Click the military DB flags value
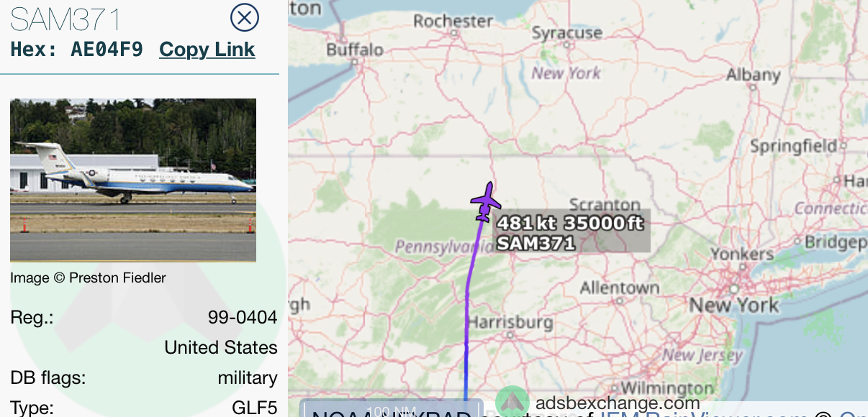This screenshot has height=417, width=868. [x=248, y=377]
